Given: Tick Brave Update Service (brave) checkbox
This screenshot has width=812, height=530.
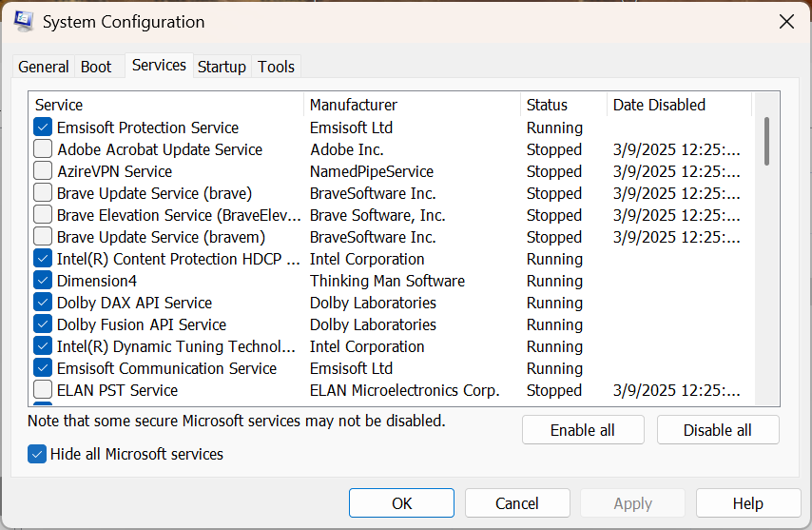Looking at the screenshot, I should click(x=43, y=193).
